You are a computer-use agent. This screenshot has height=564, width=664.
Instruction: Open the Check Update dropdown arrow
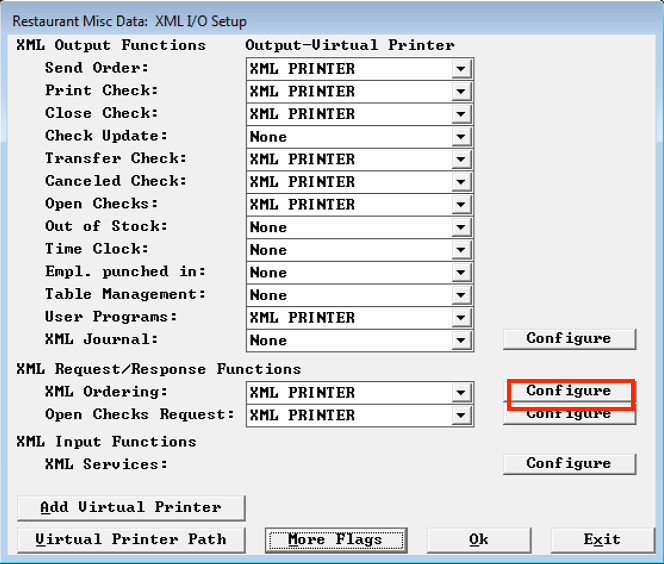click(461, 137)
